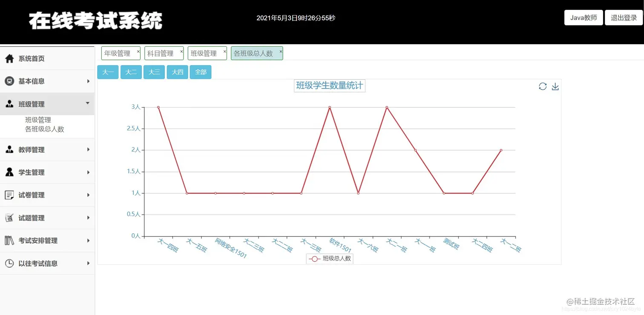Click 退出登录 to log out
Image resolution: width=644 pixels, height=315 pixels.
[x=624, y=18]
